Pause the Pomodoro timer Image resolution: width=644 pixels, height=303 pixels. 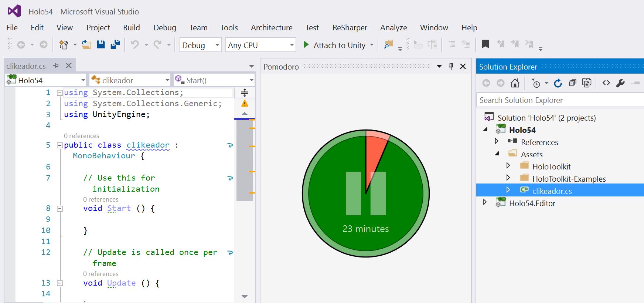tap(365, 193)
